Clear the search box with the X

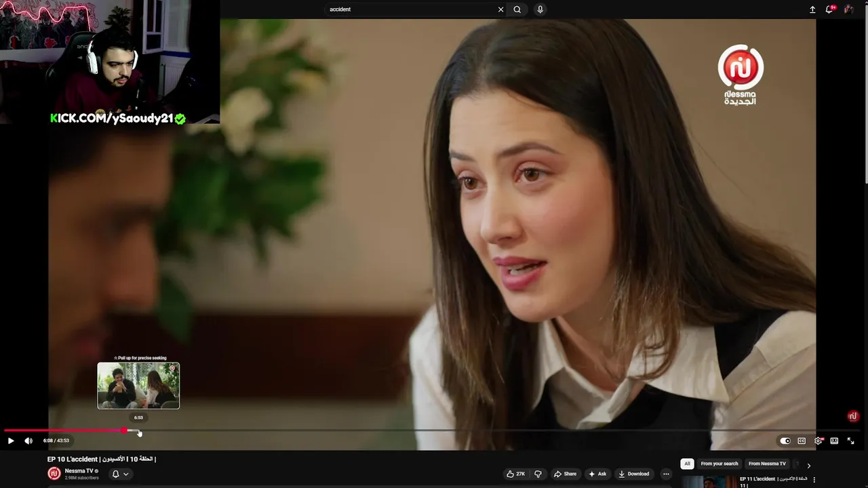(x=500, y=9)
